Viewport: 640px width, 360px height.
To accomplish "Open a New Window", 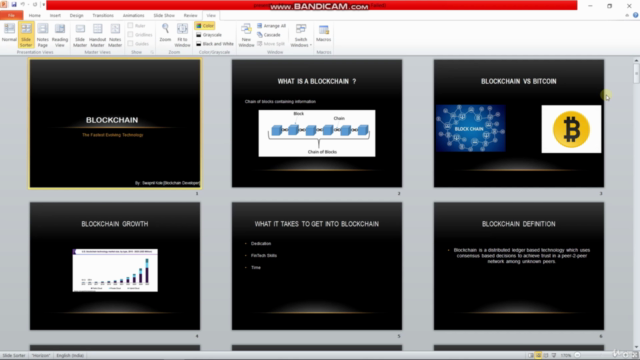I will point(246,35).
